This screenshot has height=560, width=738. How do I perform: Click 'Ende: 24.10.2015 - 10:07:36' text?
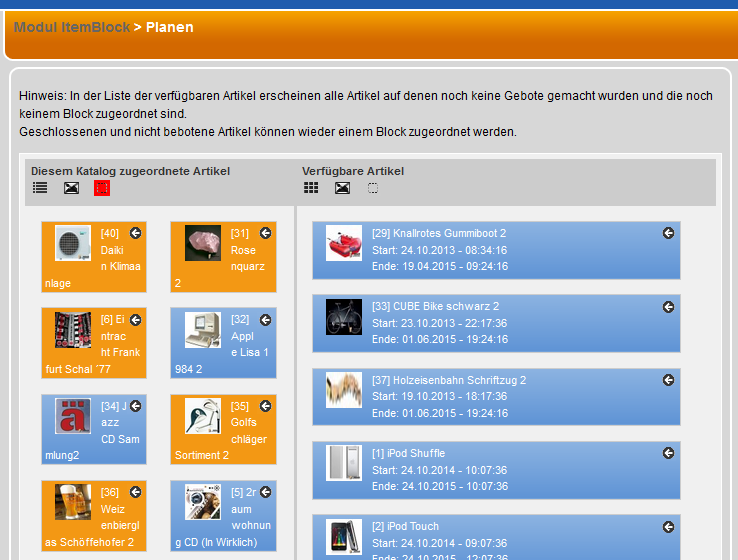click(x=440, y=486)
